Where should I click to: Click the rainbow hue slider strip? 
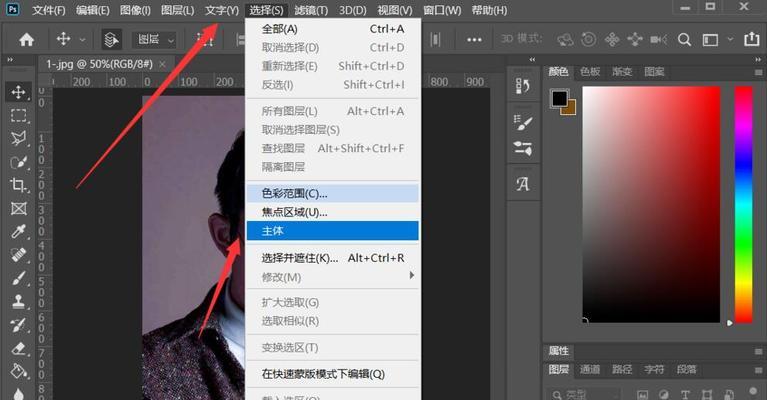tap(744, 204)
